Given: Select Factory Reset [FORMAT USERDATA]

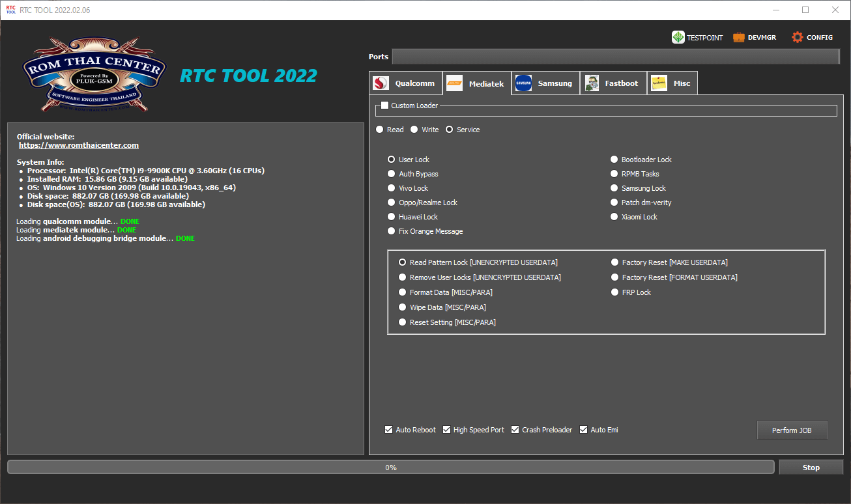Looking at the screenshot, I should pyautogui.click(x=614, y=277).
